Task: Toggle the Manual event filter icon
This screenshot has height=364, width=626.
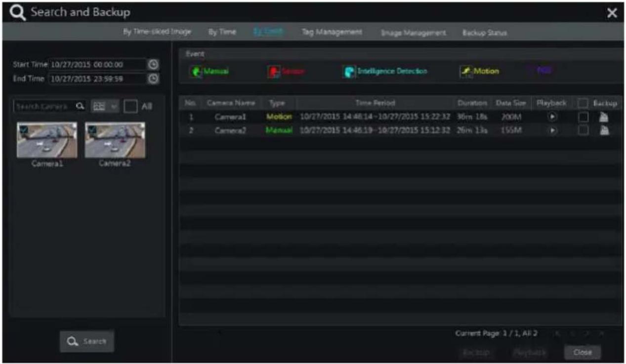Action: (196, 72)
